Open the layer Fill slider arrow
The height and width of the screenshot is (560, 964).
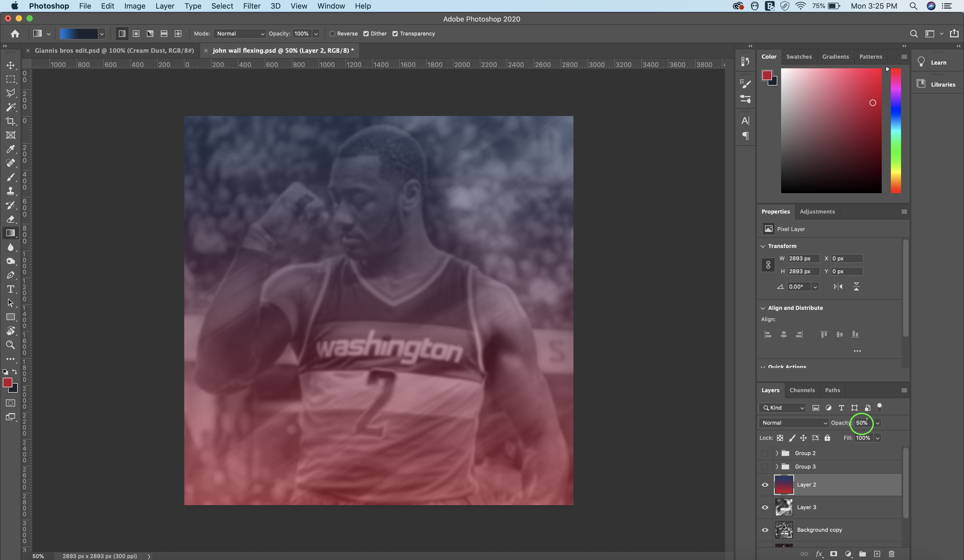(878, 438)
